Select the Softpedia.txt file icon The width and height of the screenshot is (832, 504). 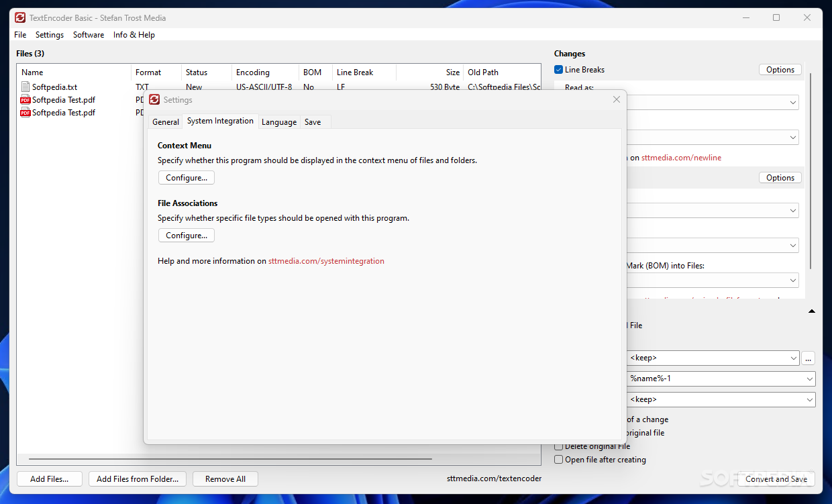(x=25, y=87)
